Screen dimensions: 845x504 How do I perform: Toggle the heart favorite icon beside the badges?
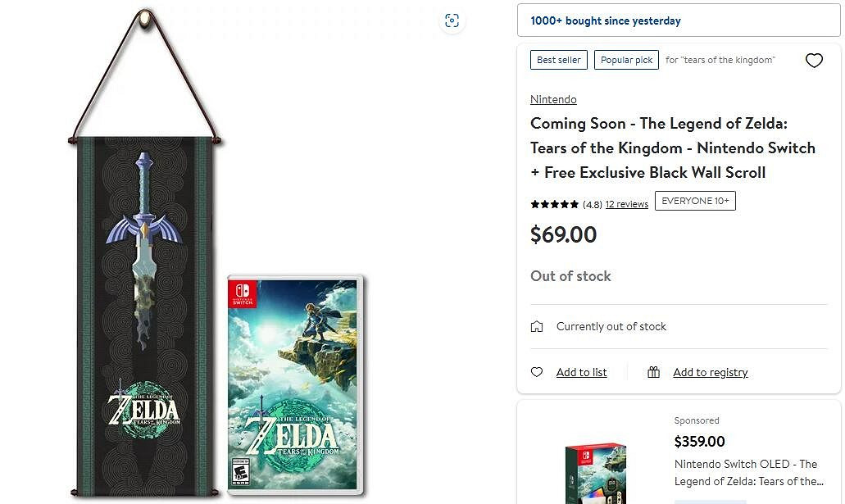click(814, 61)
